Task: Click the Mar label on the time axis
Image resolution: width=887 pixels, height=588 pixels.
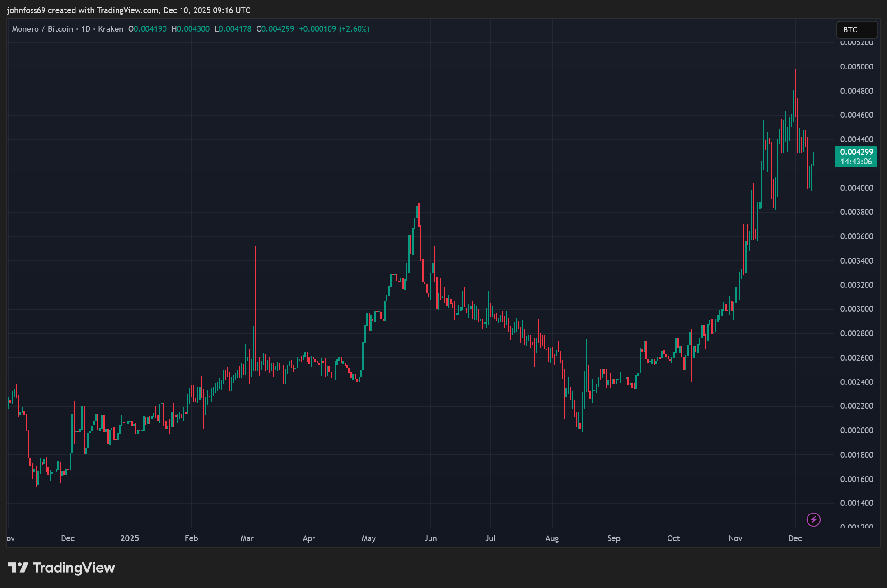Action: pos(247,538)
